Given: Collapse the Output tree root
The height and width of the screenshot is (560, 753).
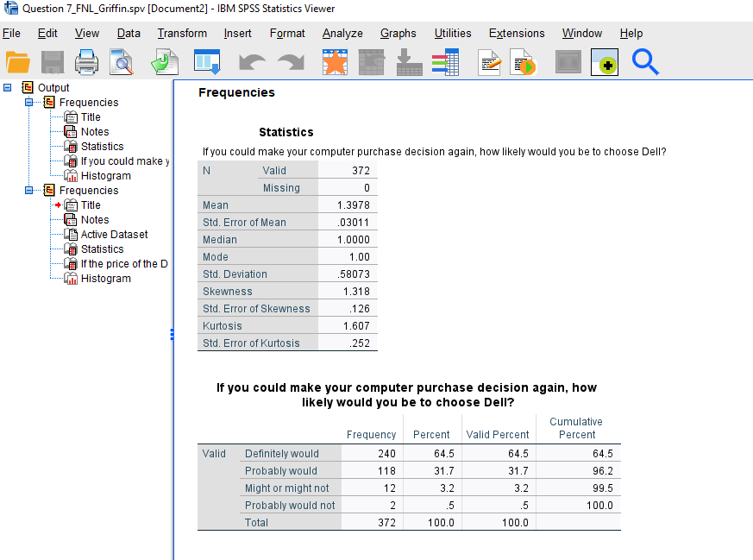Looking at the screenshot, I should [8, 87].
